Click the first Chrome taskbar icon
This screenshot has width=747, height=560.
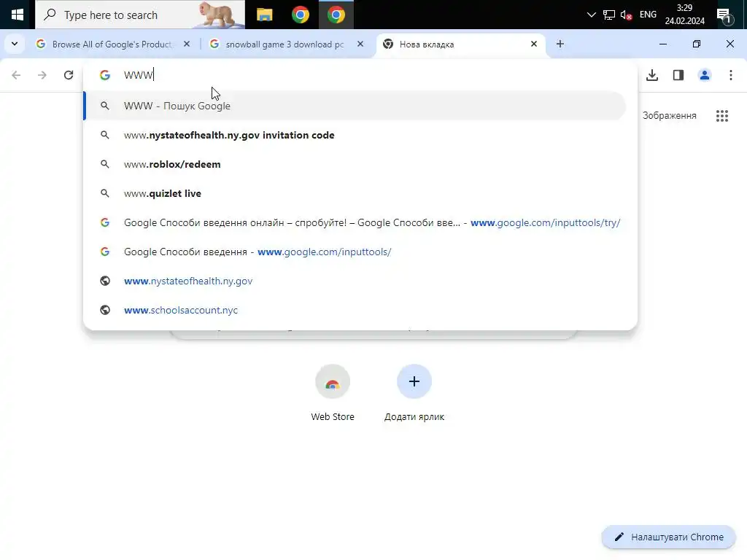point(300,15)
